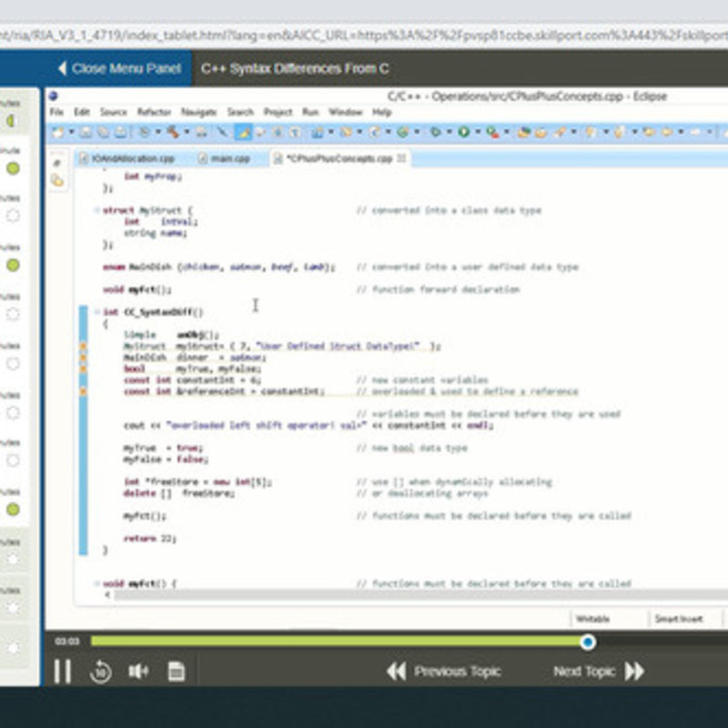Viewport: 728px width, 728px height.
Task: Click the horizontal scrollbar left arrow
Action: (x=107, y=595)
